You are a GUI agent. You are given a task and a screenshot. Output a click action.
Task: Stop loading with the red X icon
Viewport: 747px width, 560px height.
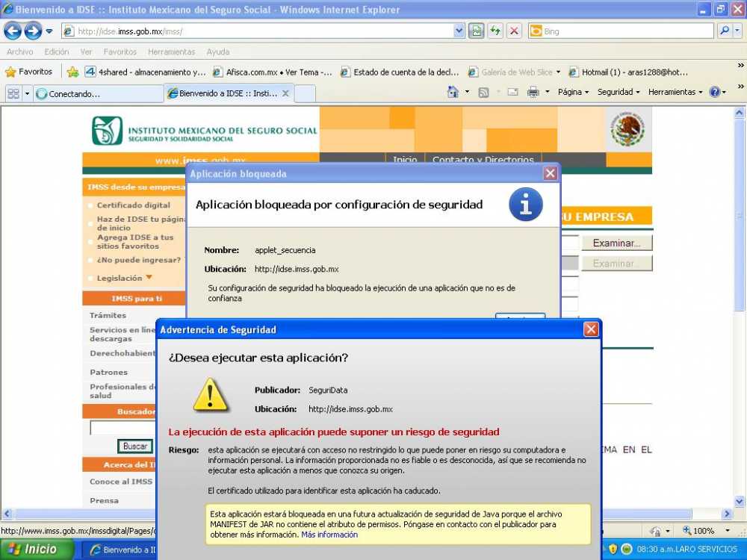(514, 31)
